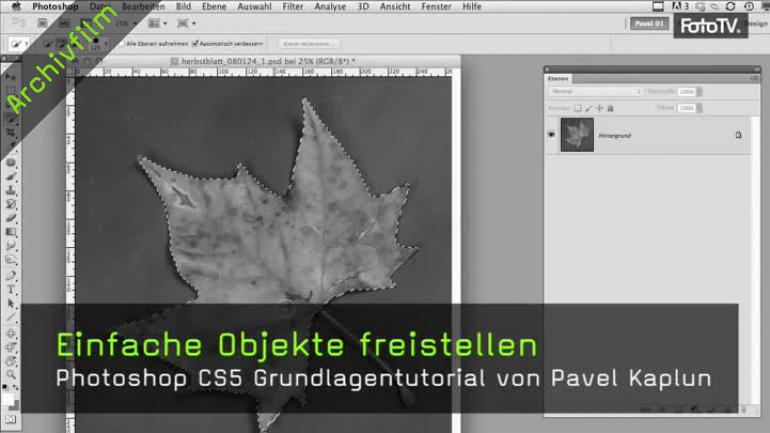The width and height of the screenshot is (770, 433).
Task: Select the Path Selection arrow tool
Action: (x=11, y=303)
